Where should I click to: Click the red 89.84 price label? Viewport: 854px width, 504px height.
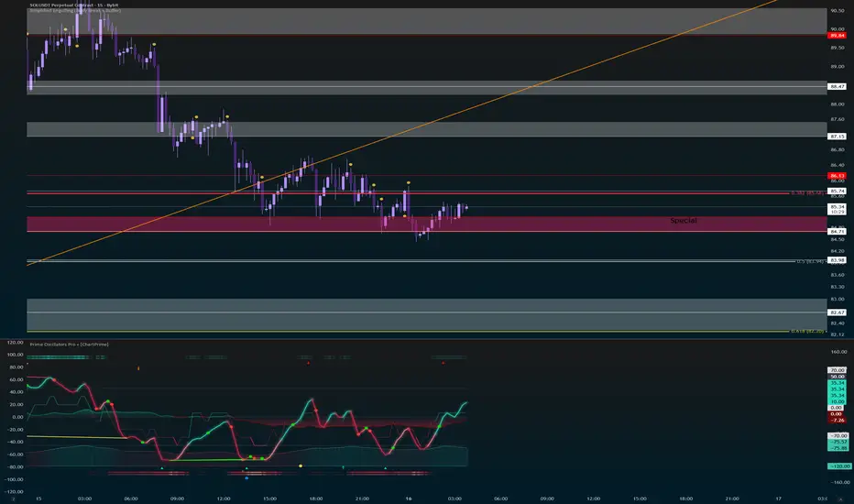click(x=837, y=36)
